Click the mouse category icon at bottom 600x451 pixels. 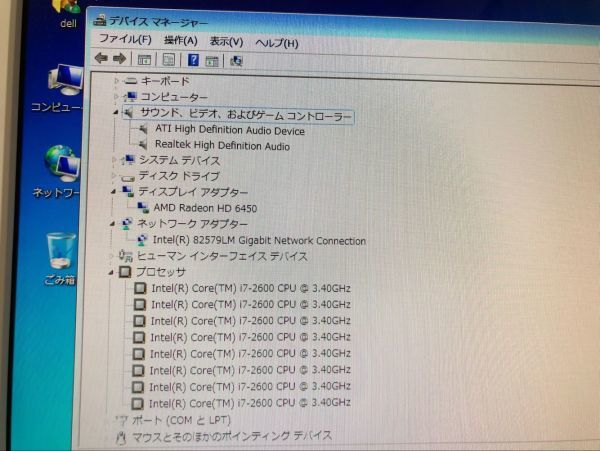[121, 438]
